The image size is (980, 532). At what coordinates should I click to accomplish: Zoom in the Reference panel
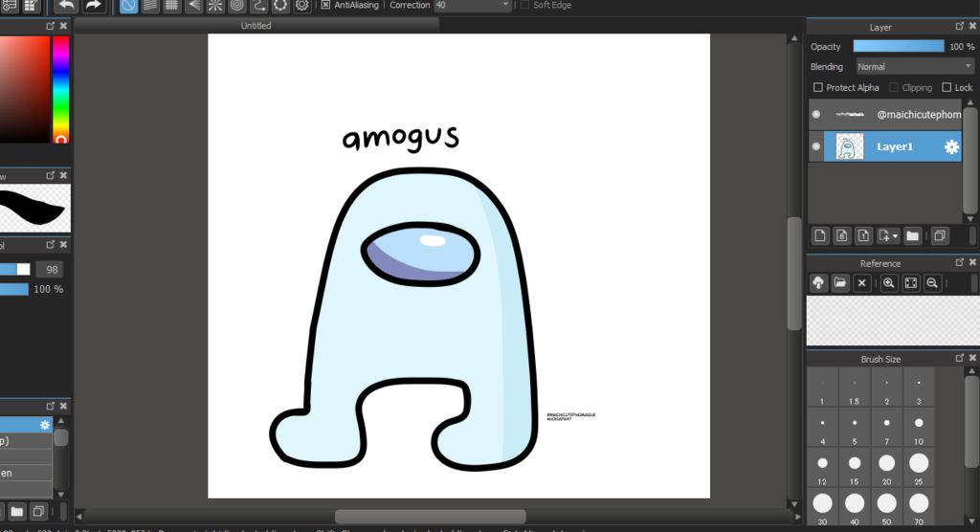[x=889, y=283]
